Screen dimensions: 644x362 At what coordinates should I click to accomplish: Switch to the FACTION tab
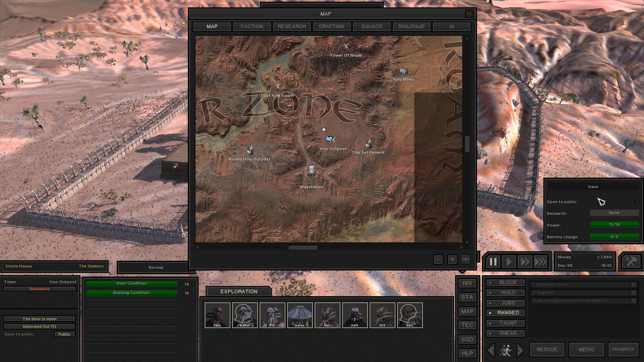click(x=252, y=26)
